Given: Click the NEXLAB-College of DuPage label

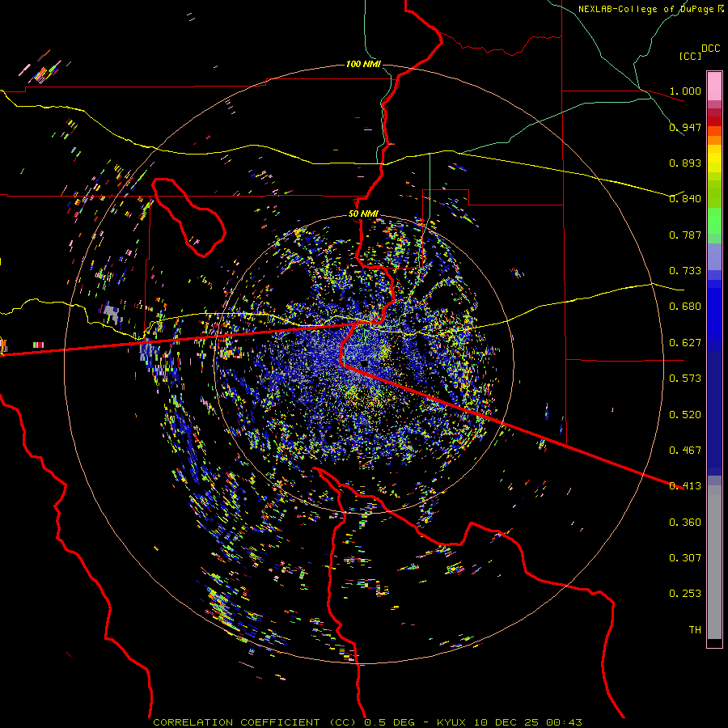Looking at the screenshot, I should point(650,9).
